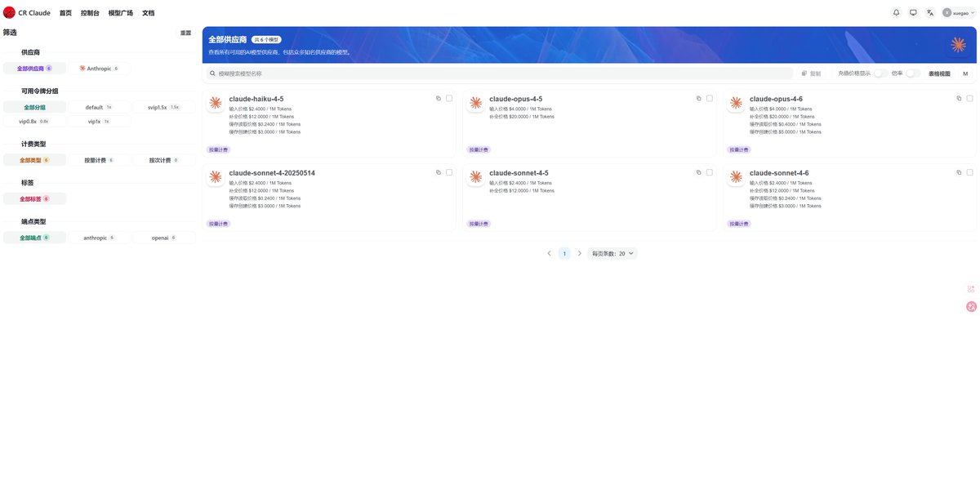This screenshot has width=980, height=503.
Task: Copy the claude-opus-4-6 model name
Action: [959, 98]
